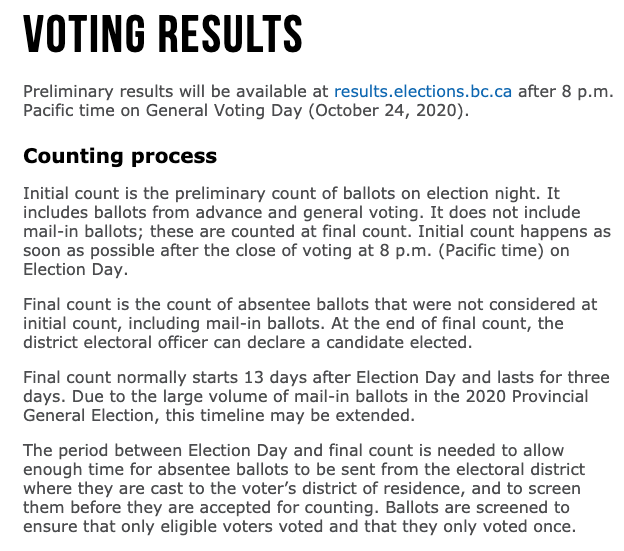Click the VOTING RESULTS main heading
The height and width of the screenshot is (551, 624).
click(x=162, y=33)
